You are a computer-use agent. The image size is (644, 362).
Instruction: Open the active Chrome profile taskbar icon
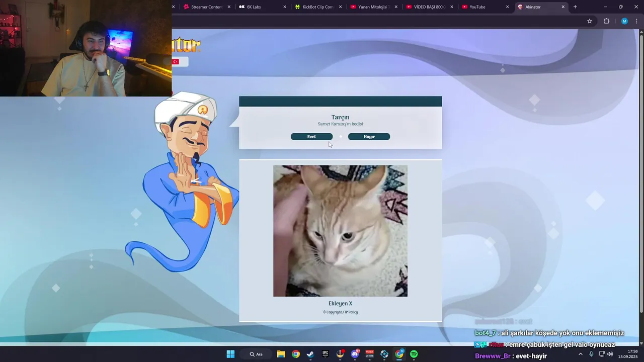click(399, 354)
